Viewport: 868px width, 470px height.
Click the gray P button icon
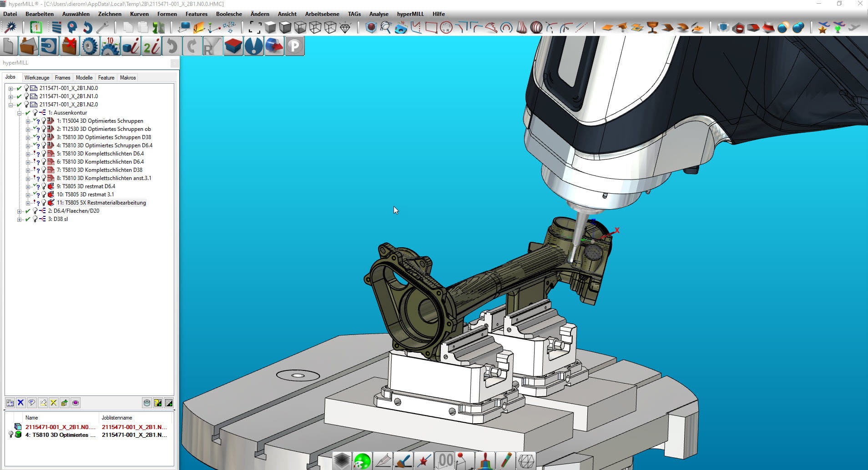click(294, 46)
